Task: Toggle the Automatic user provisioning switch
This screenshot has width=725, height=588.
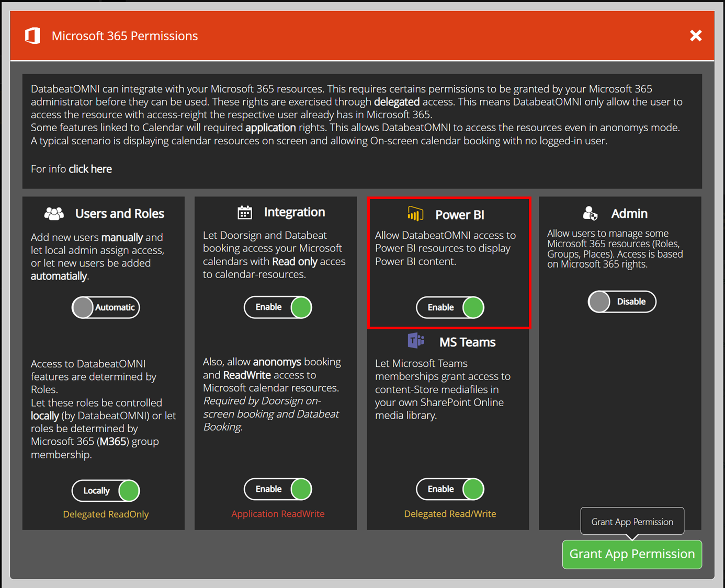Action: (x=106, y=307)
